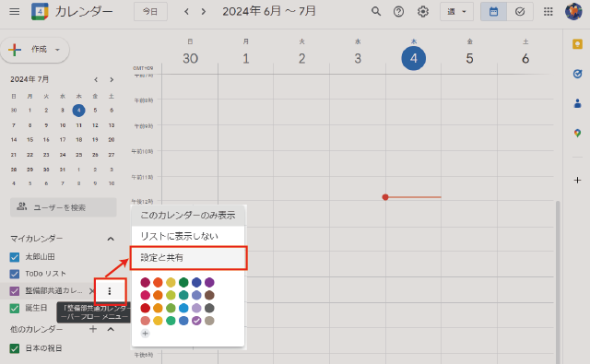590x364 pixels.
Task: Click the ユーザーを検索 search field
Action: (64, 207)
